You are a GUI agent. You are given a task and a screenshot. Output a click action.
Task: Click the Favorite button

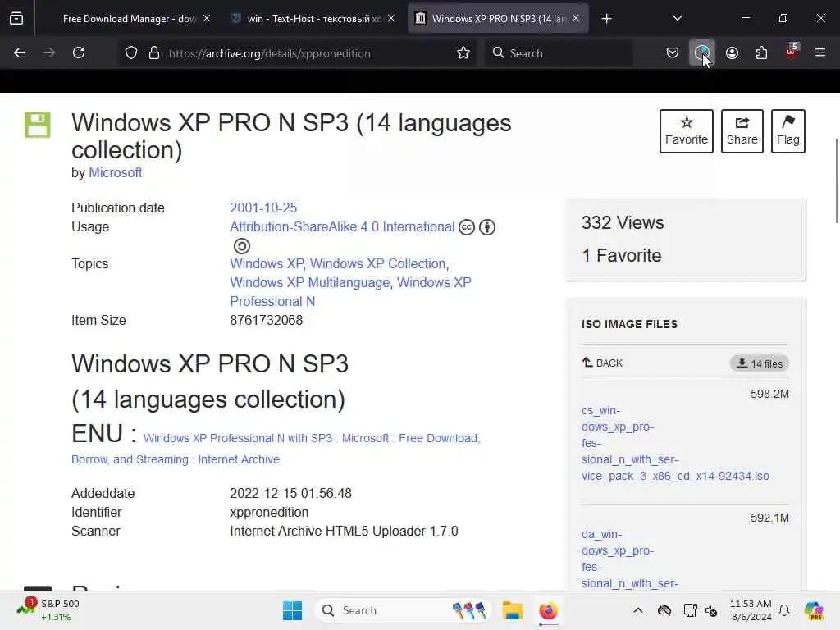[x=687, y=131]
